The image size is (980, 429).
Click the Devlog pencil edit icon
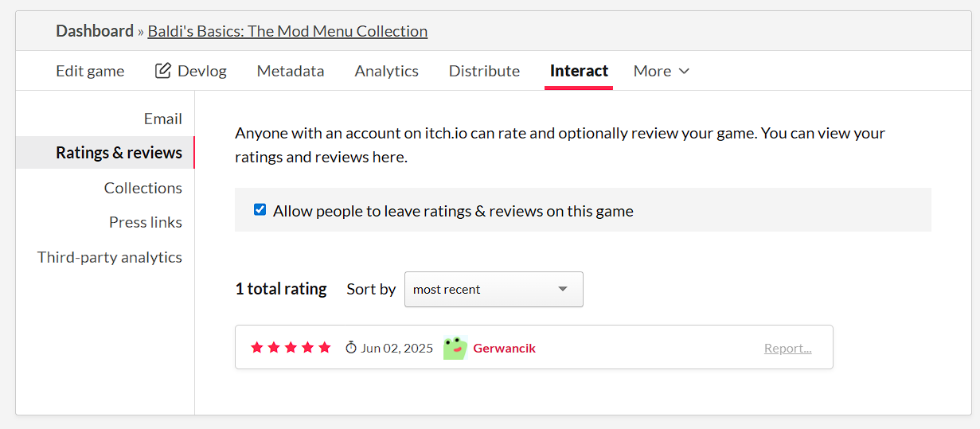[x=163, y=71]
